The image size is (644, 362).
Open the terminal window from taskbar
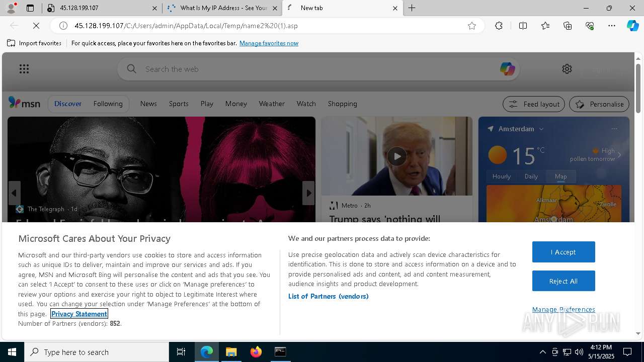click(280, 352)
